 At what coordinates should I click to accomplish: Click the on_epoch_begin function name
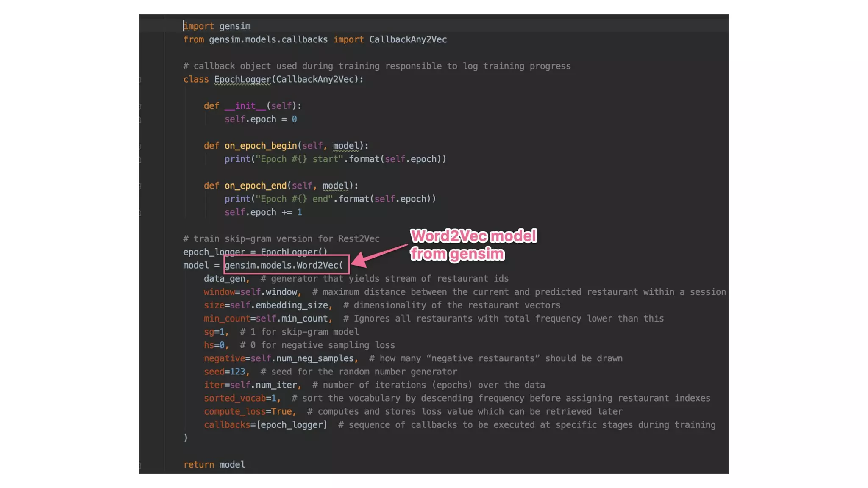(x=261, y=146)
